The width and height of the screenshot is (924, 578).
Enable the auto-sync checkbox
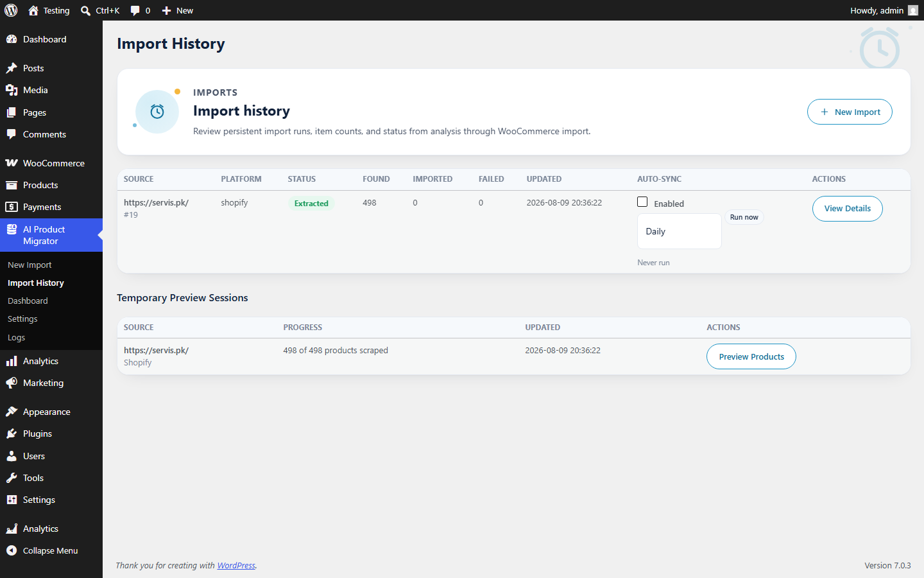click(x=642, y=202)
